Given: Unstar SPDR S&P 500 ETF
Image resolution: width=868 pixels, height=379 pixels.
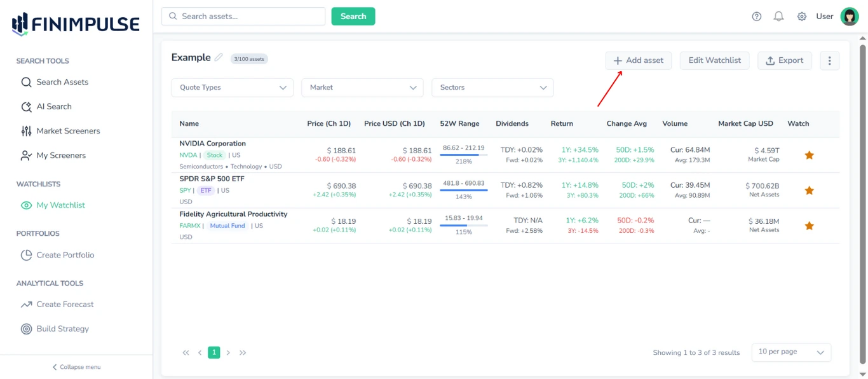Looking at the screenshot, I should [810, 190].
